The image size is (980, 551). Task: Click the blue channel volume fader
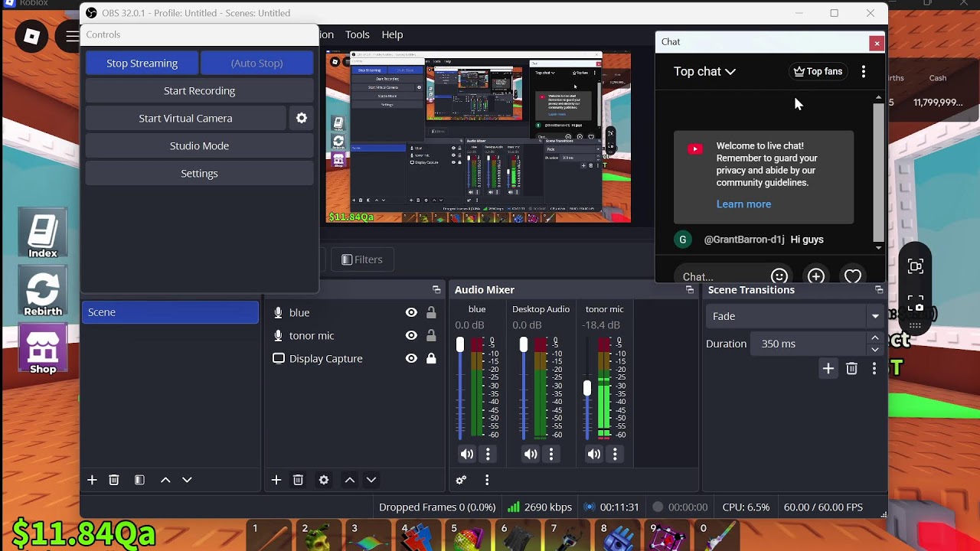coord(460,346)
